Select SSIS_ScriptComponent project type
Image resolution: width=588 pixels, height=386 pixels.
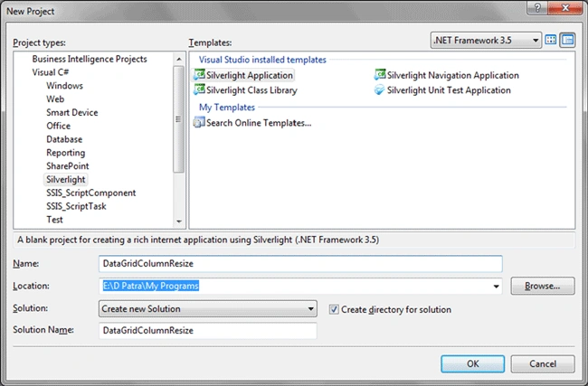click(91, 193)
